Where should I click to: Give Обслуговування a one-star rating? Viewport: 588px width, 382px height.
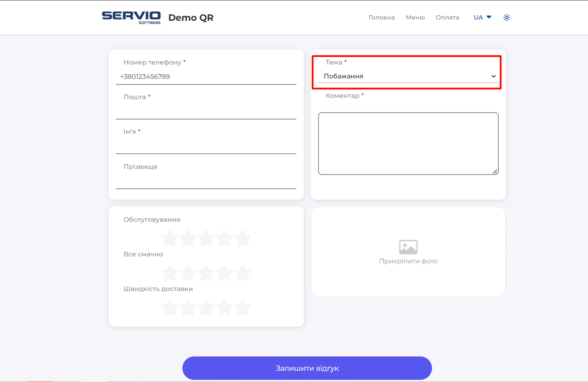170,238
